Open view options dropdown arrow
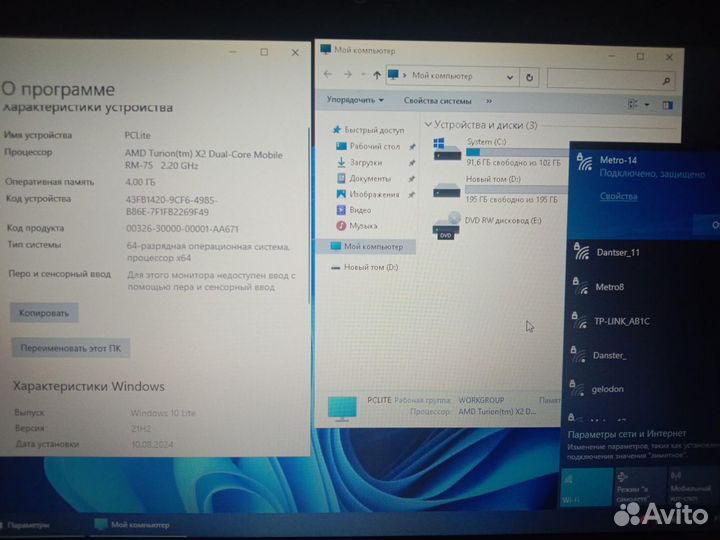Viewport: 720px width, 540px height. 647,105
